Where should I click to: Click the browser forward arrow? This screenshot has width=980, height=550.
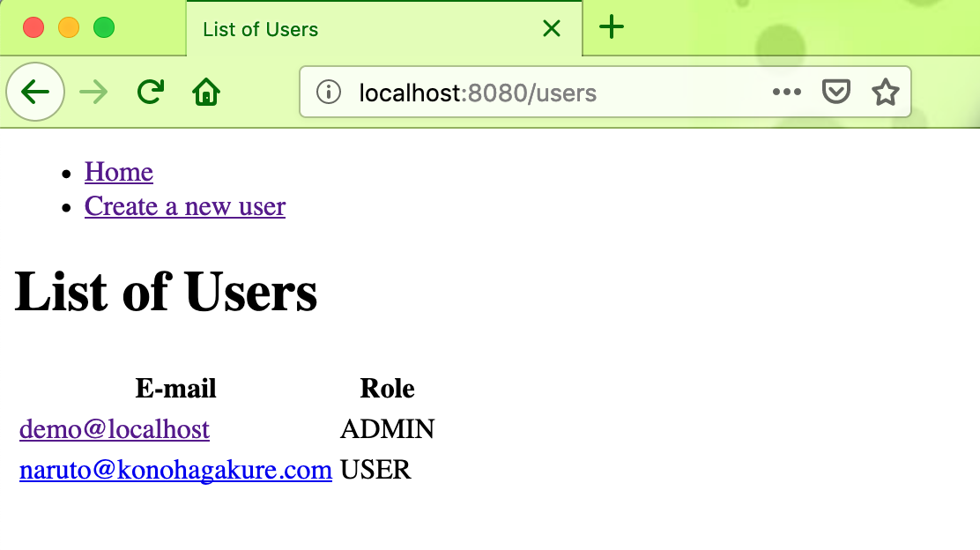click(x=93, y=92)
